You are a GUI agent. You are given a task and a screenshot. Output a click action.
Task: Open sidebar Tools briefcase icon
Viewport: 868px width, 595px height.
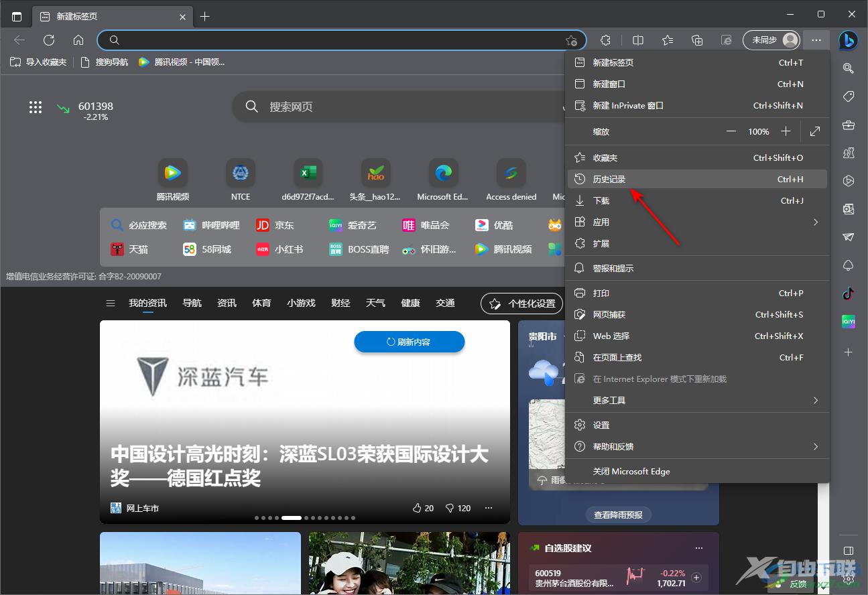coord(849,125)
